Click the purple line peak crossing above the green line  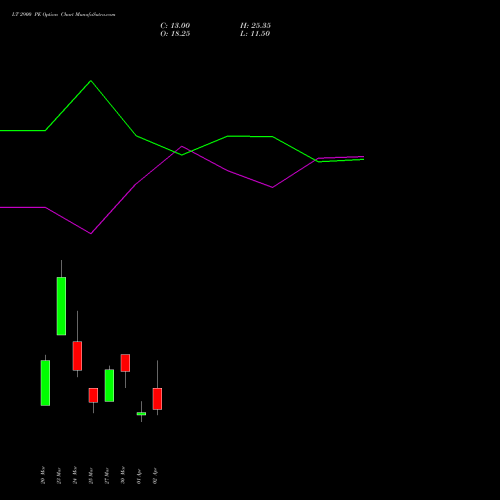(x=182, y=147)
